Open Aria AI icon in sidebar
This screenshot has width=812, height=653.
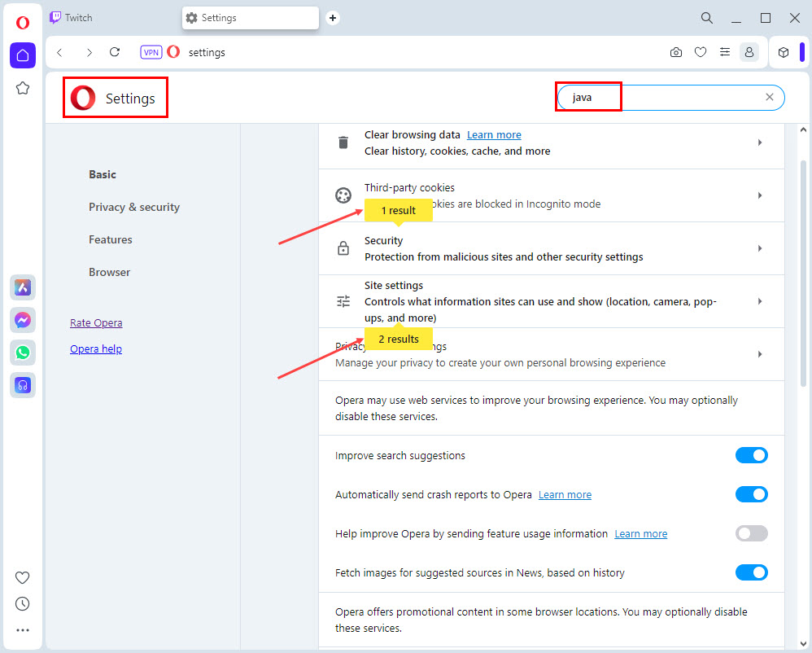23,287
